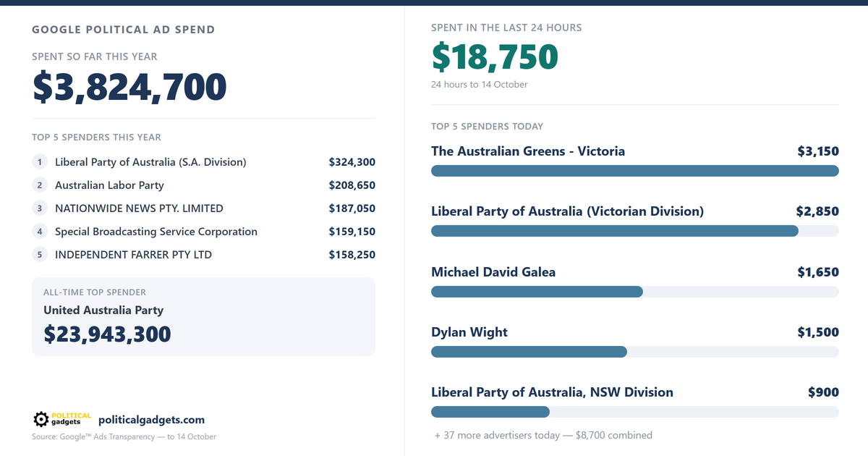
Task: Click the TOP 5 SPENDERS THIS YEAR heading
Action: (97, 137)
